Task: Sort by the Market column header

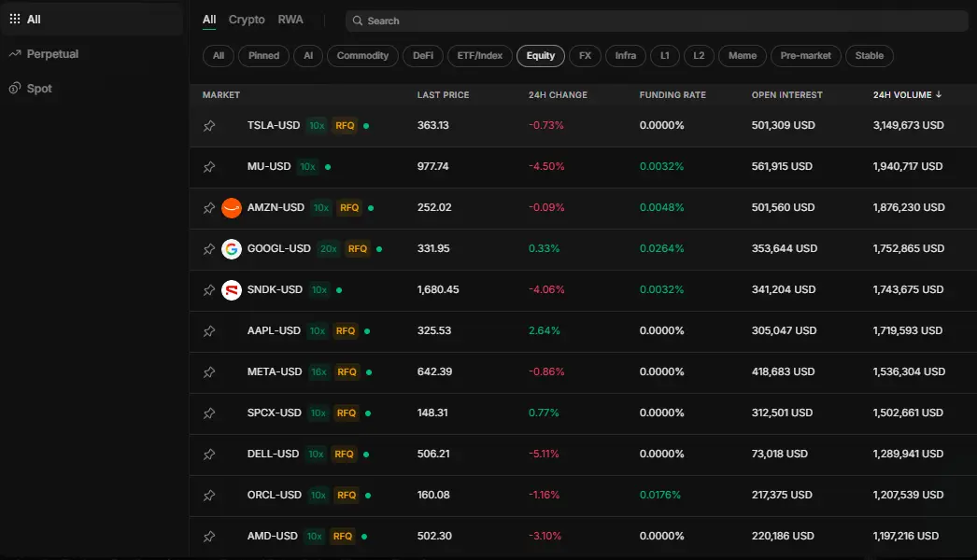Action: pos(221,94)
